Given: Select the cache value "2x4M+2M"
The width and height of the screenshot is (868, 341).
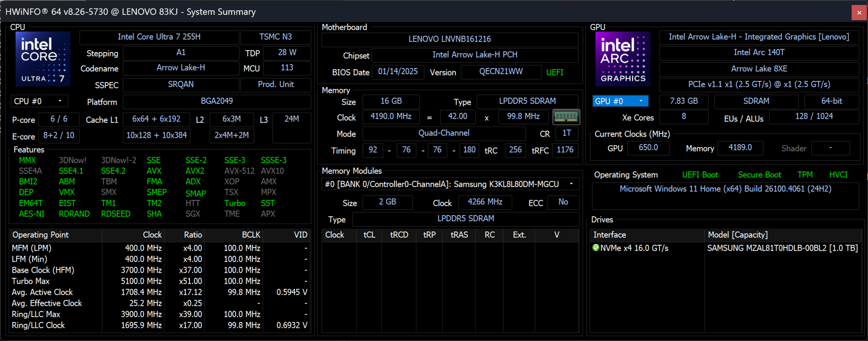Looking at the screenshot, I should (x=231, y=135).
